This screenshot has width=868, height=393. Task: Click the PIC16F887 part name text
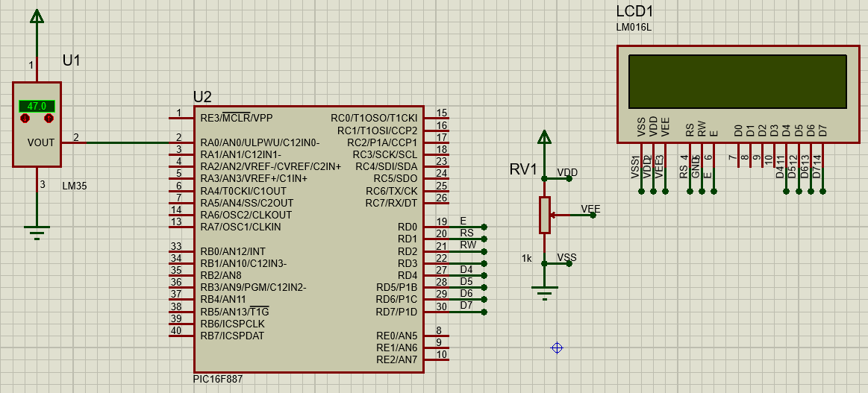coord(218,380)
